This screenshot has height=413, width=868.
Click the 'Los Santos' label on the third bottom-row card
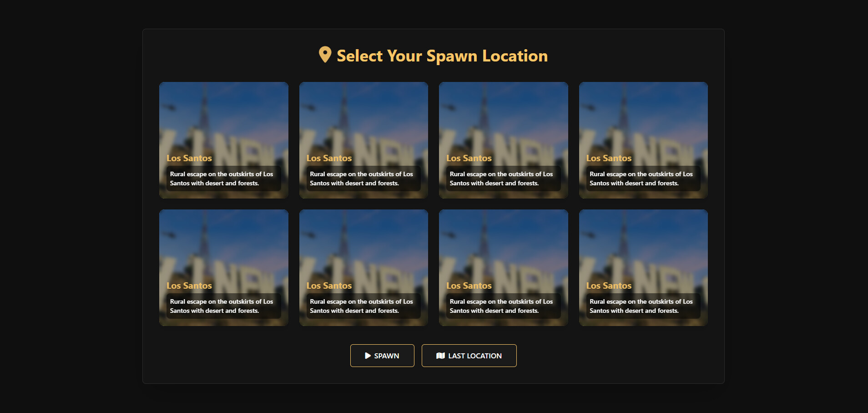pyautogui.click(x=469, y=286)
